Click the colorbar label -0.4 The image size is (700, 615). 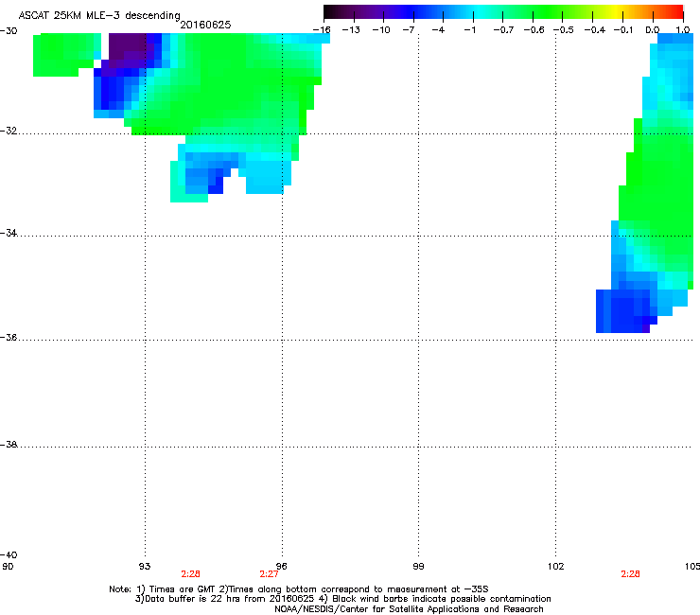pos(595,30)
